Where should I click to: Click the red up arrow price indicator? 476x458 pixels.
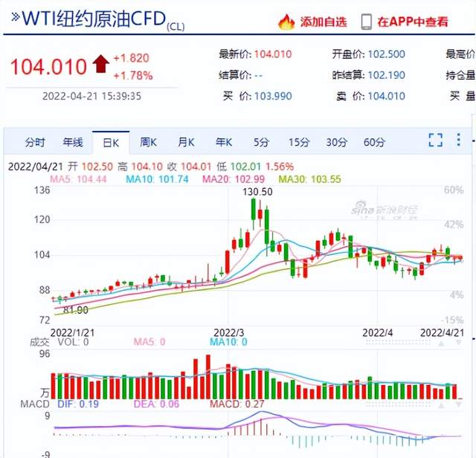click(x=101, y=63)
